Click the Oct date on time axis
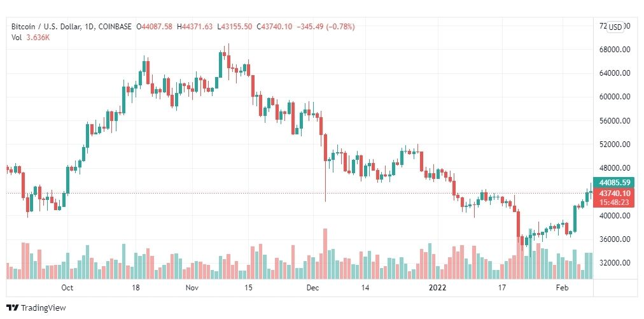Viewport: 644px width, 319px height. coord(67,287)
